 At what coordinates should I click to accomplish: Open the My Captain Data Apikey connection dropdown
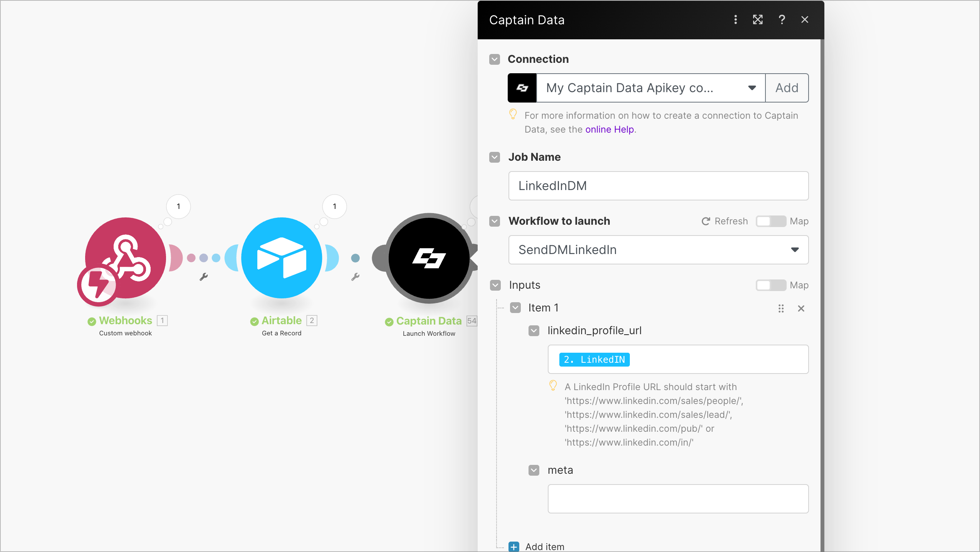click(x=651, y=88)
